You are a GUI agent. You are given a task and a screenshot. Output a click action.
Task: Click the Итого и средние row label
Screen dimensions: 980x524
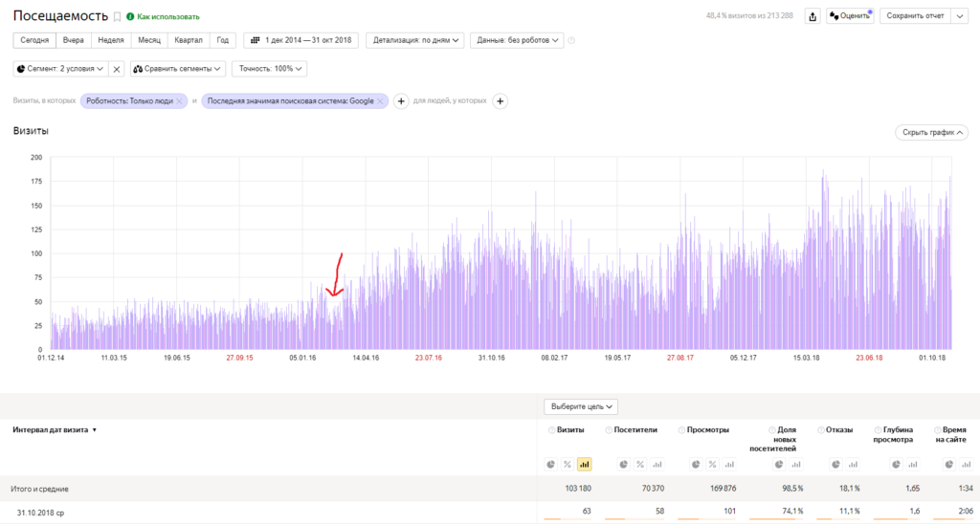[x=40, y=489]
